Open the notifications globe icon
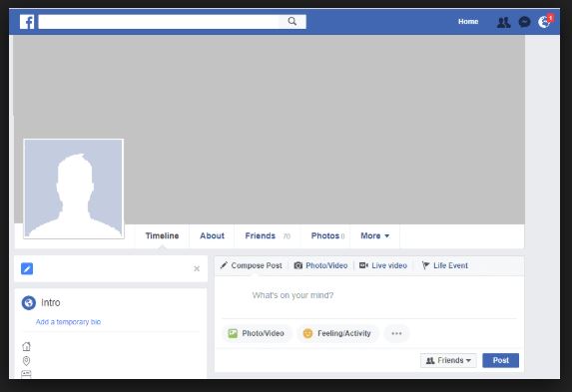This screenshot has height=392, width=572. coord(543,22)
